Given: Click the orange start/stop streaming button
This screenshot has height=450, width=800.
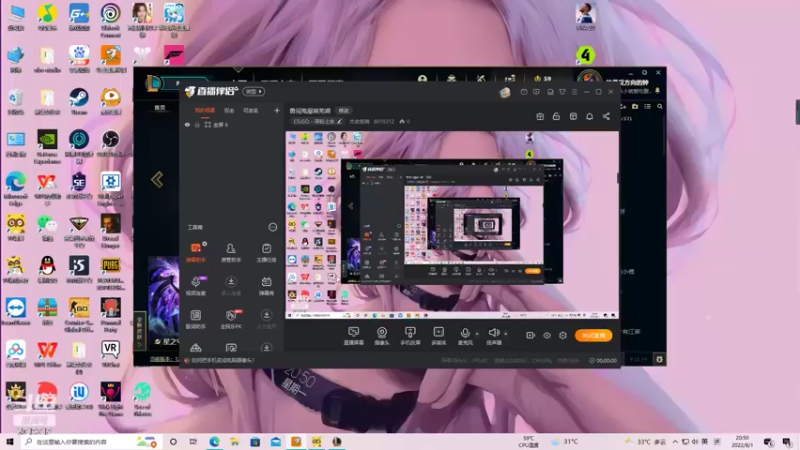Looking at the screenshot, I should pyautogui.click(x=593, y=335).
